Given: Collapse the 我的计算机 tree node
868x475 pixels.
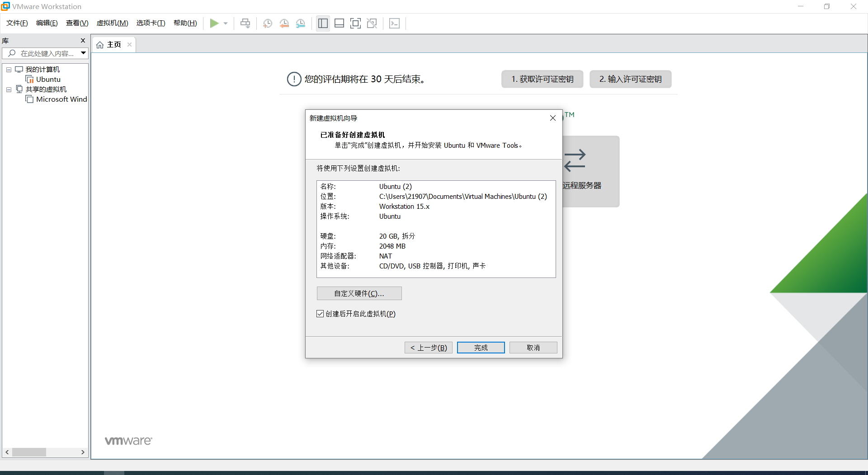Looking at the screenshot, I should (x=8, y=69).
